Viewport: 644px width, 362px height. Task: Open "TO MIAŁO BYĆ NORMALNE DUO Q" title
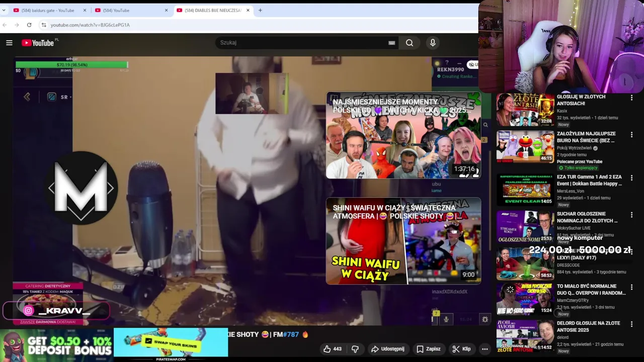point(591,290)
